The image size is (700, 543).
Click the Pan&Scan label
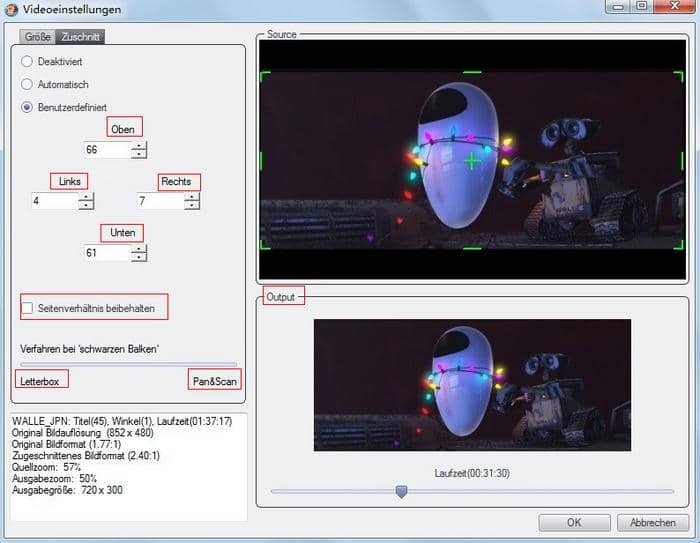pyautogui.click(x=215, y=381)
